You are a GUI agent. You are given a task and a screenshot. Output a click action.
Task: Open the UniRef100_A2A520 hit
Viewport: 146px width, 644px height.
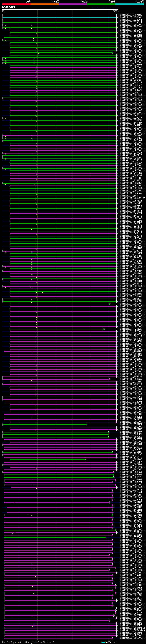[x=131, y=329]
